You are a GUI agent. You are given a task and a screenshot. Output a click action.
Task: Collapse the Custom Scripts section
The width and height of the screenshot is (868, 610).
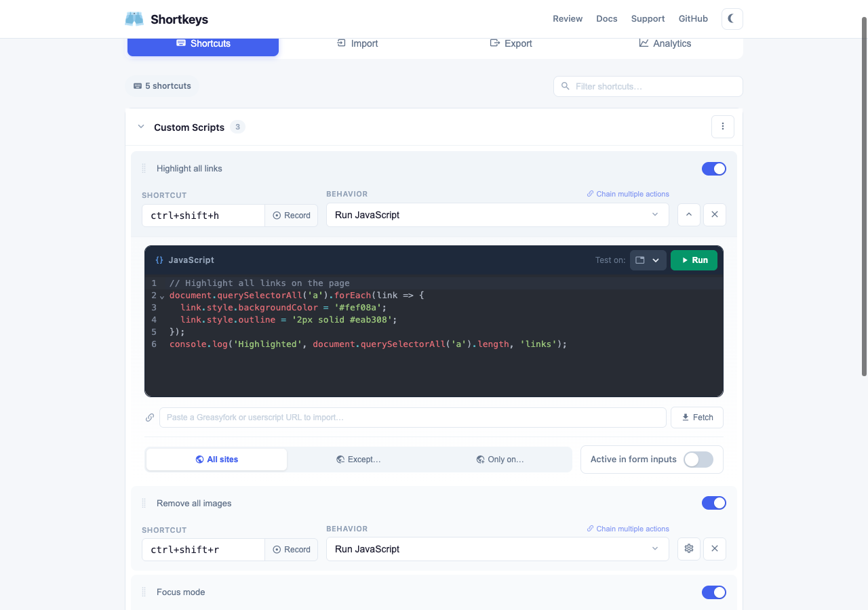tap(140, 127)
